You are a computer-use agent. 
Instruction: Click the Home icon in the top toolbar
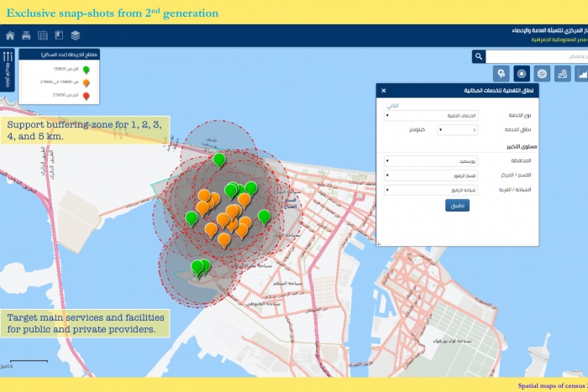pos(10,35)
